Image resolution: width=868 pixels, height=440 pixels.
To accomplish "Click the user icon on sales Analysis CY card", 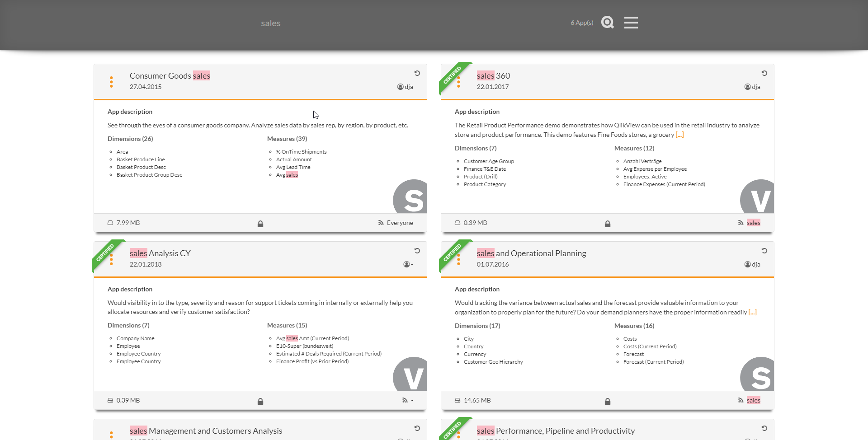I will [406, 264].
